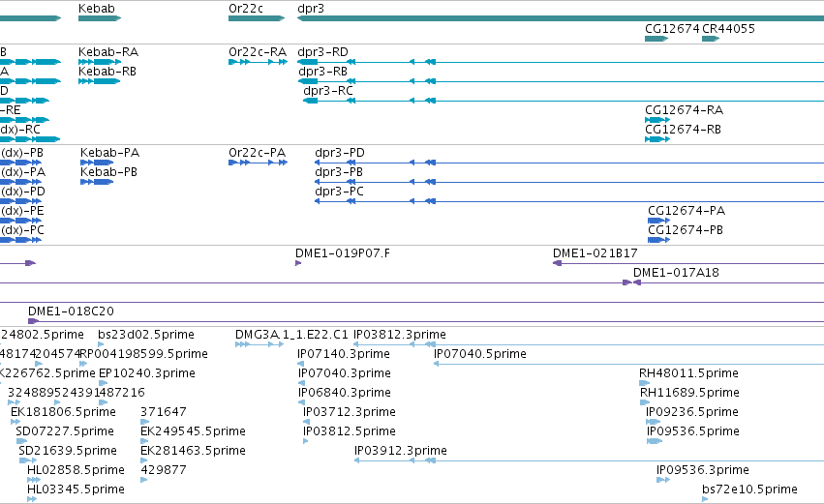Select the dpr3-RD transcript label
The image size is (824, 504).
point(322,52)
